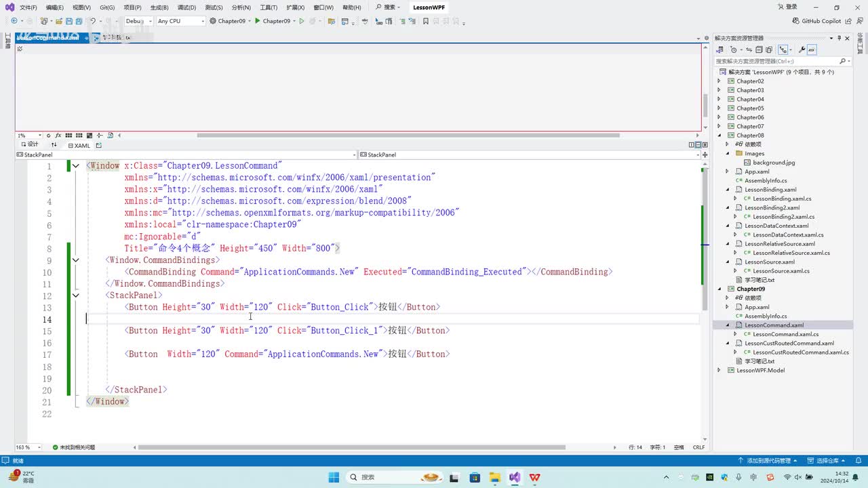Screen dimensions: 868x488
Task: Click Sync with Active Document icon
Action: [749, 49]
